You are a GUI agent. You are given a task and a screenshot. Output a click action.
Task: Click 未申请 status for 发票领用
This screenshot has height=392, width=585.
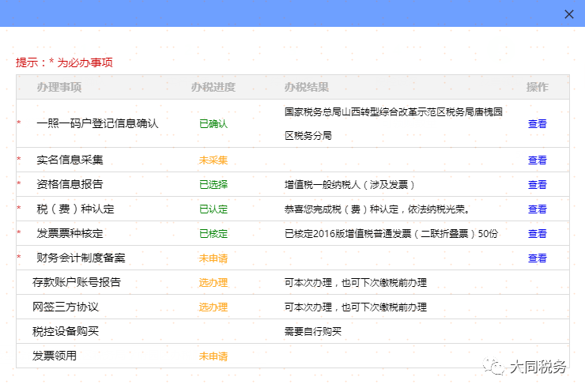point(213,356)
